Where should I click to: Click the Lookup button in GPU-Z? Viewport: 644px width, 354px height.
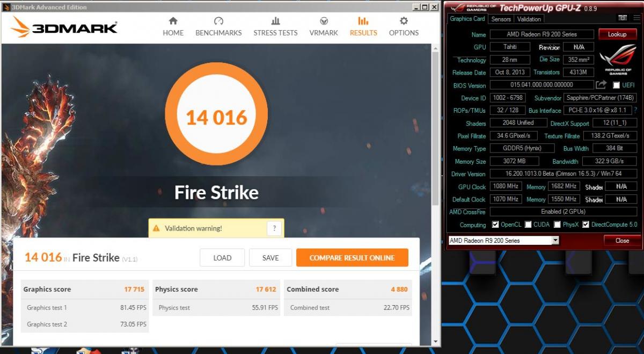click(617, 34)
